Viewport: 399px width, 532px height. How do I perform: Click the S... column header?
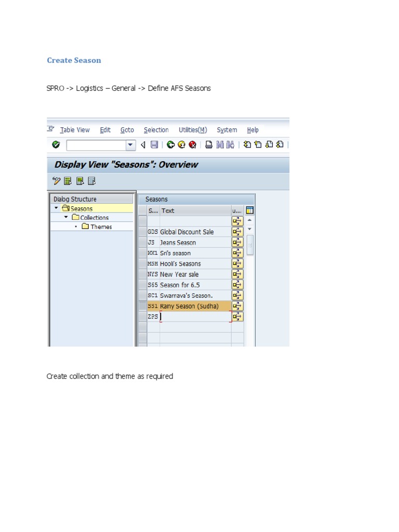153,211
